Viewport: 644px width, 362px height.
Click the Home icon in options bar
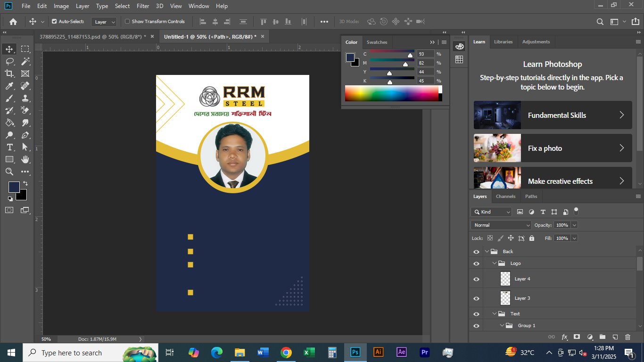pos(13,22)
